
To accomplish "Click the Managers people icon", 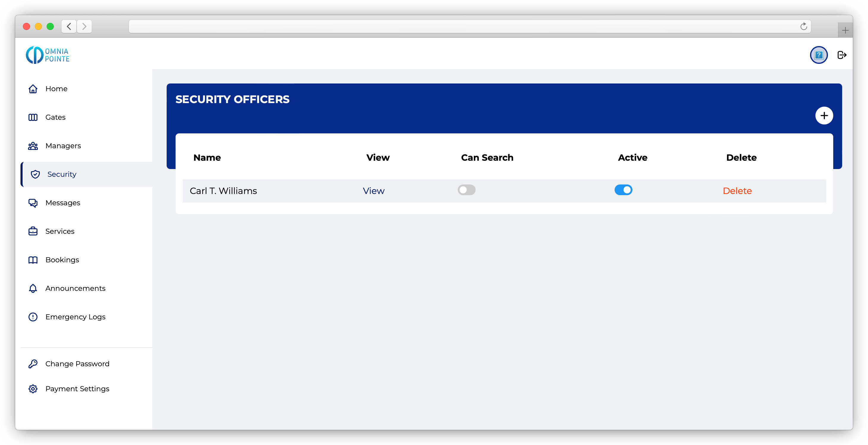I will click(33, 146).
